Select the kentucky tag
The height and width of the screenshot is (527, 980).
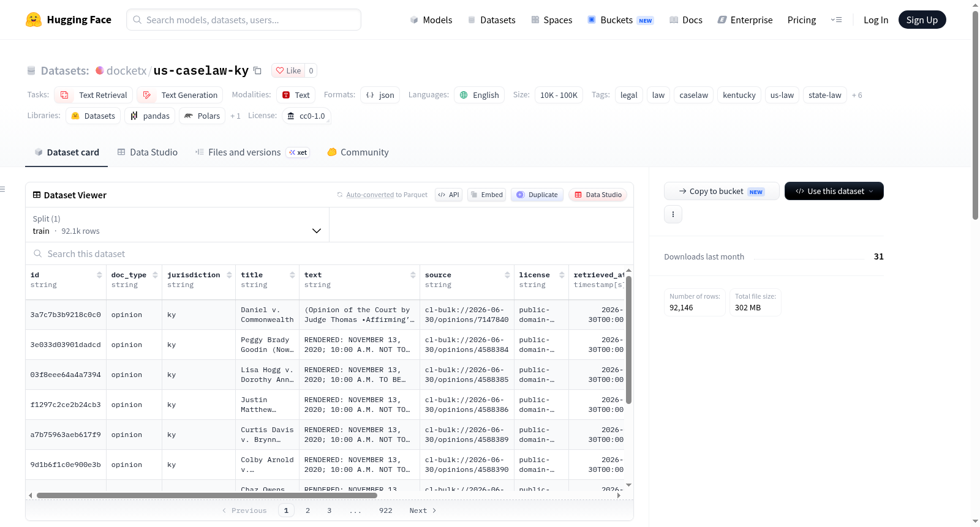pos(739,95)
